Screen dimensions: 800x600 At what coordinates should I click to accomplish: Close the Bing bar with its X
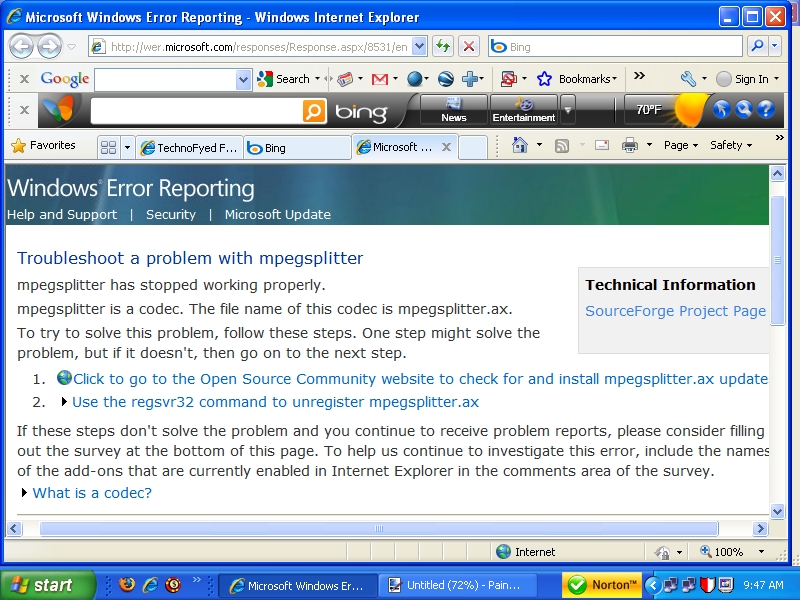pyautogui.click(x=24, y=110)
